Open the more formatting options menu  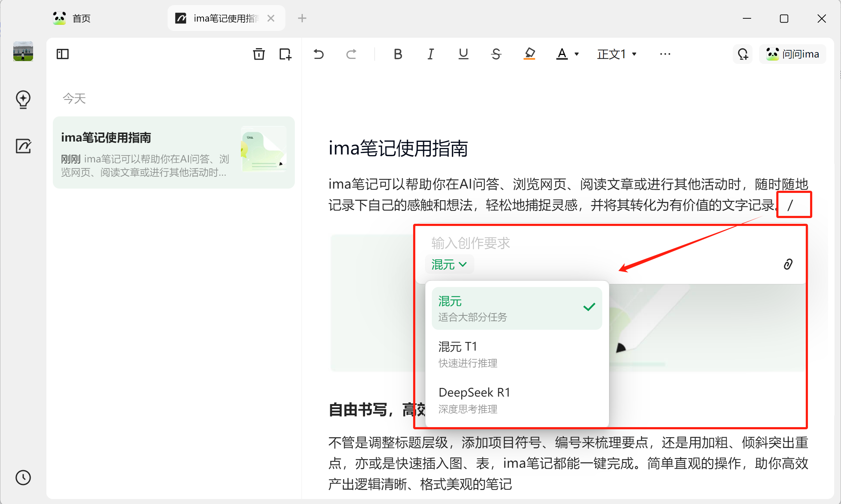pos(665,54)
